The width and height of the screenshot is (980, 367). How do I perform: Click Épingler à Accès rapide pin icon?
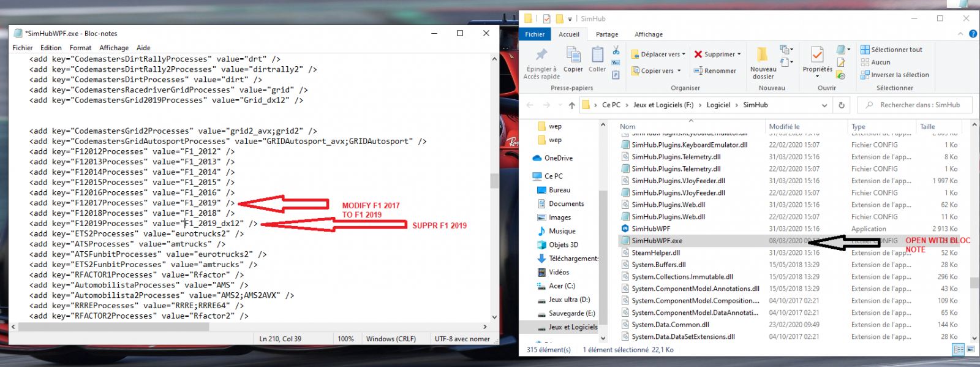(x=541, y=55)
